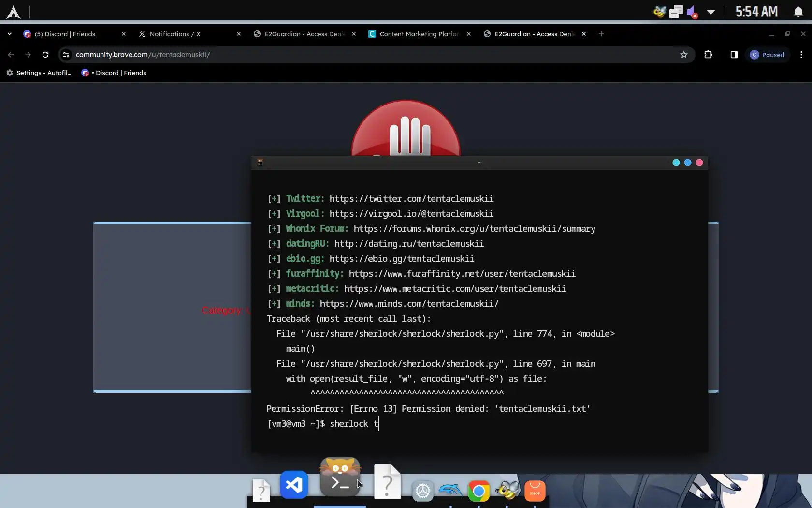Minimize the browser window
The height and width of the screenshot is (508, 812).
[x=772, y=34]
